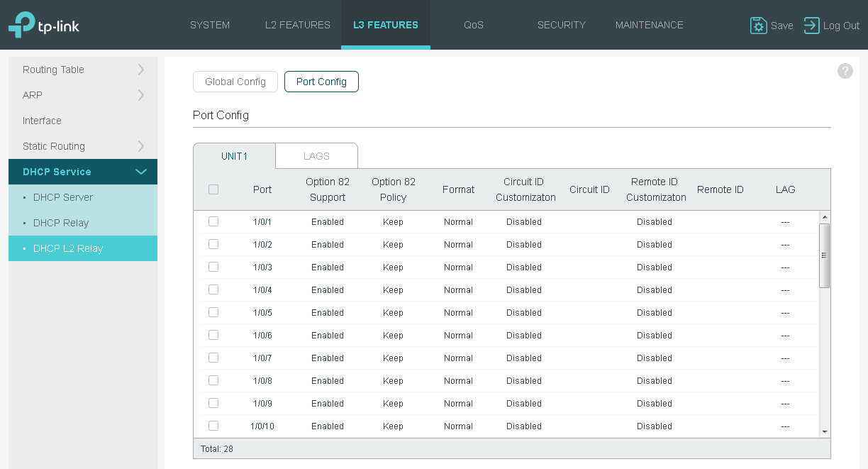The image size is (868, 469).
Task: Toggle the select-all checkbox in table header
Action: [x=213, y=189]
